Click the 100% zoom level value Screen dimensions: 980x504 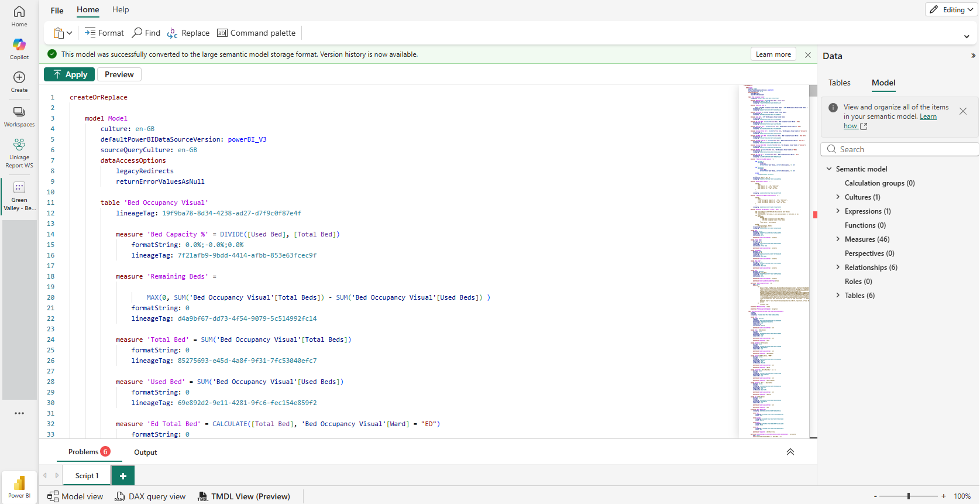962,496
